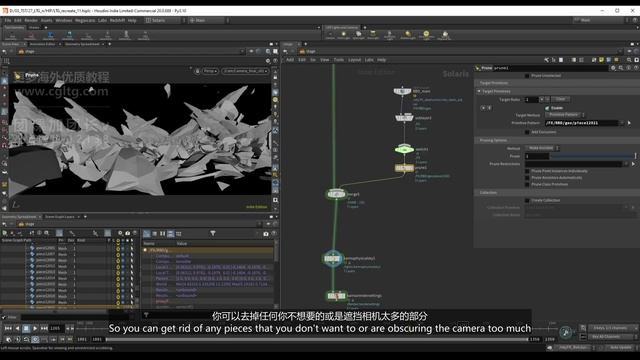
Task: Click the arrow next to Prune Restrictions field
Action: pos(633,164)
